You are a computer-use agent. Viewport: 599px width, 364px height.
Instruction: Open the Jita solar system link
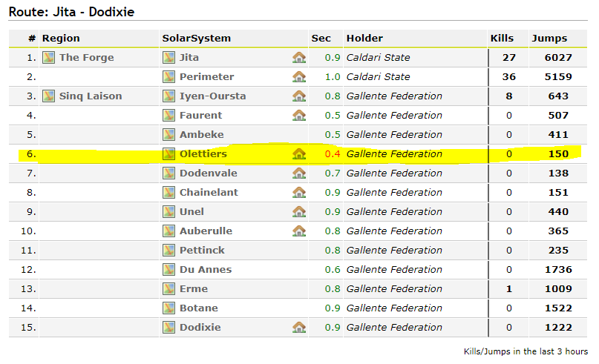point(189,58)
